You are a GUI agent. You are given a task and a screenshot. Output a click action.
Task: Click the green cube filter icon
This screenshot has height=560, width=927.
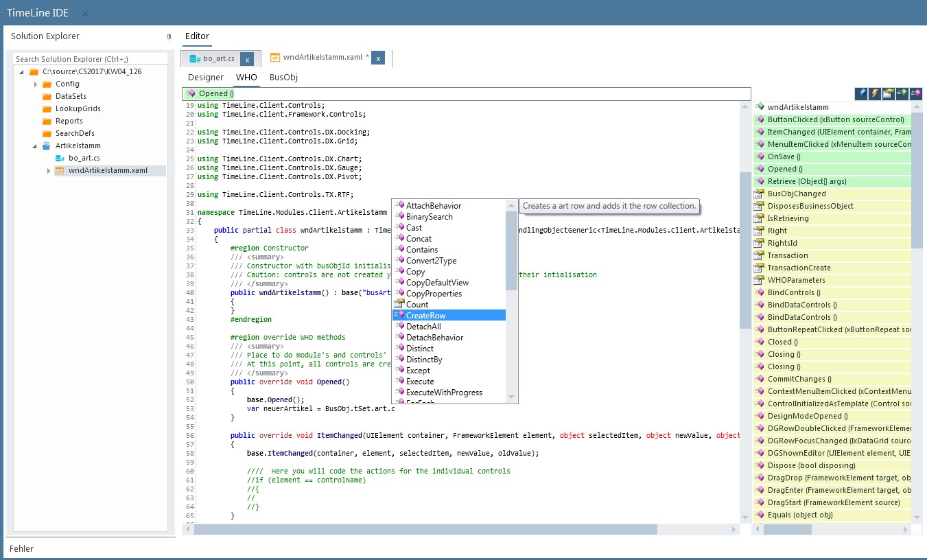point(902,93)
